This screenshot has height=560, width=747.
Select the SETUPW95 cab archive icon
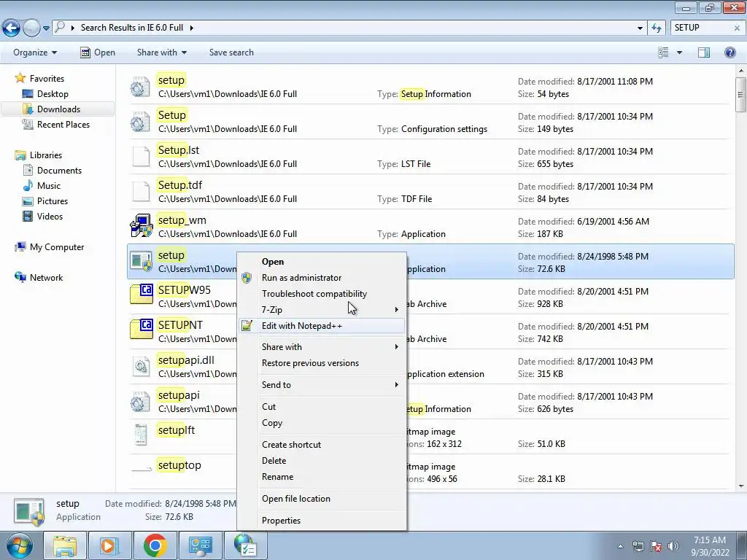click(141, 294)
